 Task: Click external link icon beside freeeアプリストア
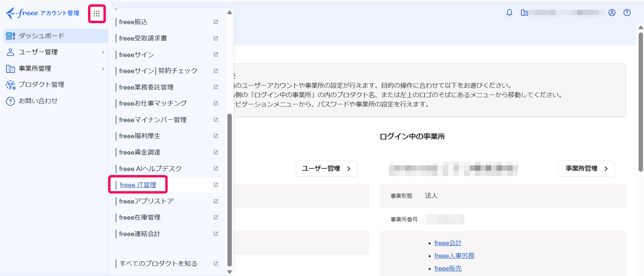click(216, 201)
